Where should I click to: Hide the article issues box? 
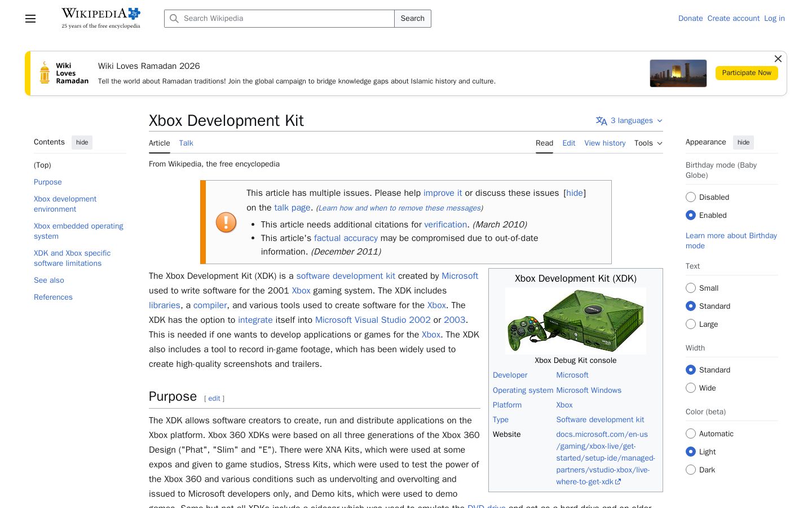575,193
